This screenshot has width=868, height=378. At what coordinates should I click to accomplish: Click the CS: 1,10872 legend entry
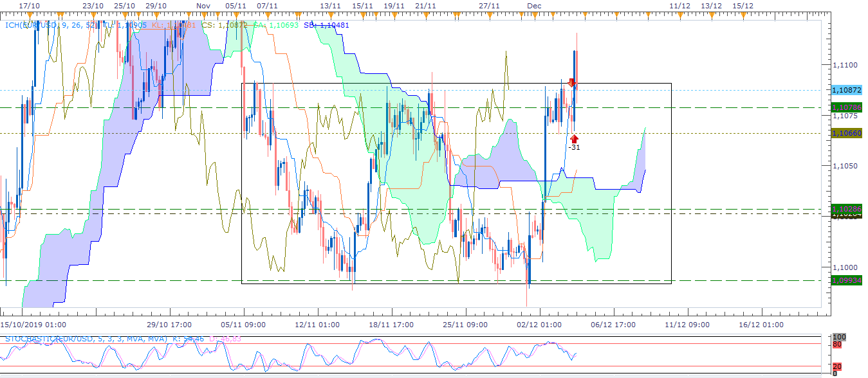pyautogui.click(x=224, y=25)
